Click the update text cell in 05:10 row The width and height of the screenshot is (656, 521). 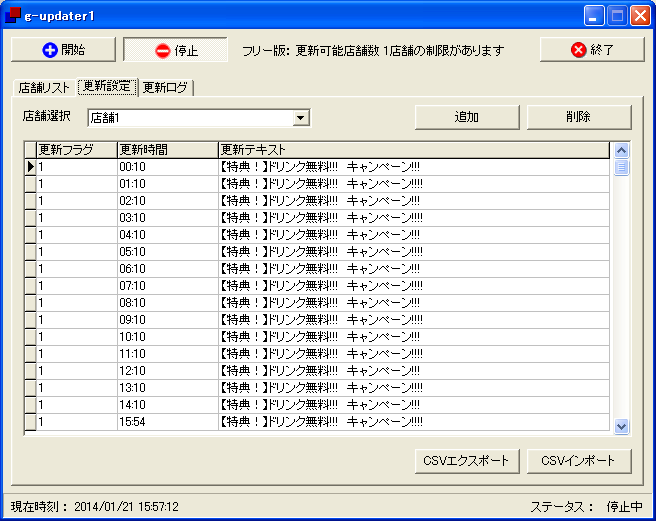coord(412,252)
